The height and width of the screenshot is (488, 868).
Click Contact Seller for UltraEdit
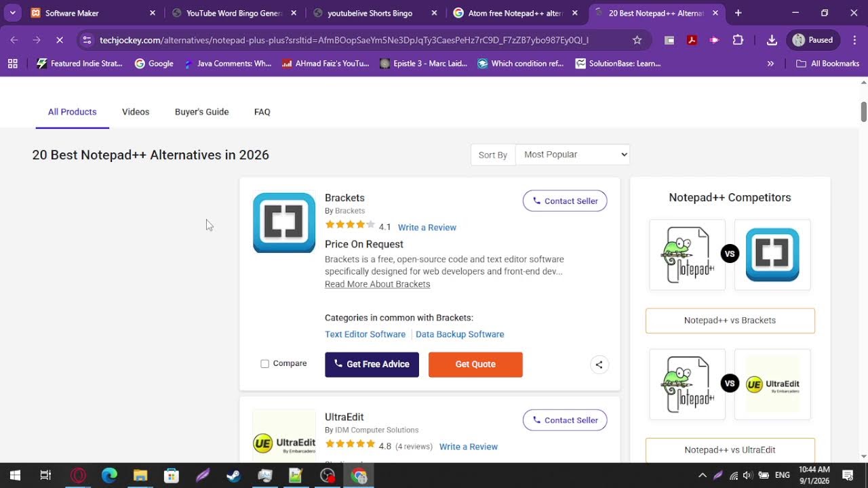point(565,420)
